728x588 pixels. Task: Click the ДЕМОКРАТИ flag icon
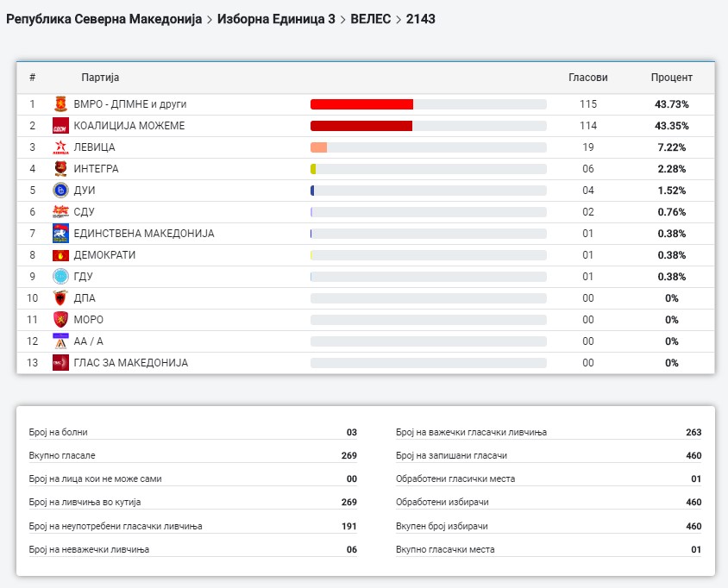[60, 255]
